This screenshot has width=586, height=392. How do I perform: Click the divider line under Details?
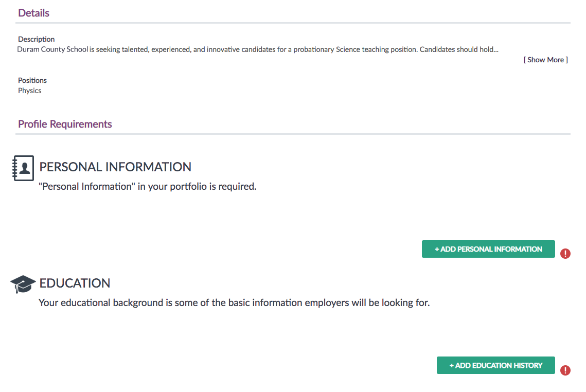click(293, 23)
